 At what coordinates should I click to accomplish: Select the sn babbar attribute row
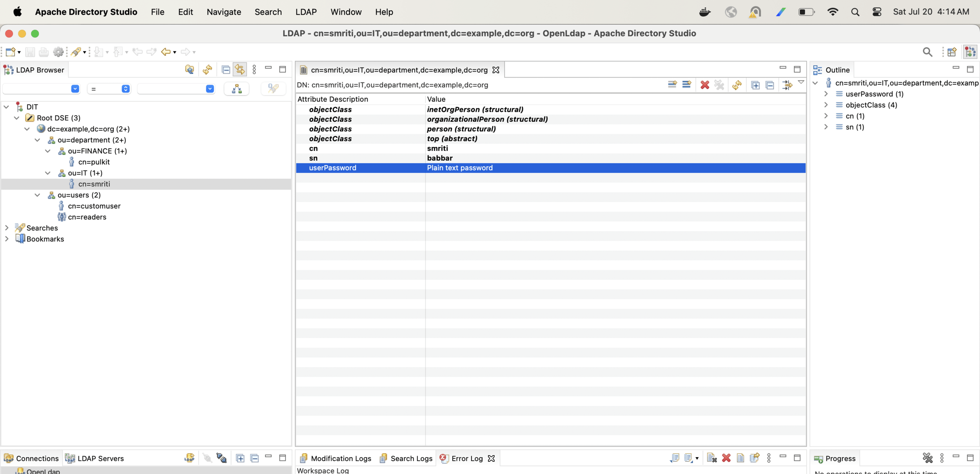coord(439,158)
